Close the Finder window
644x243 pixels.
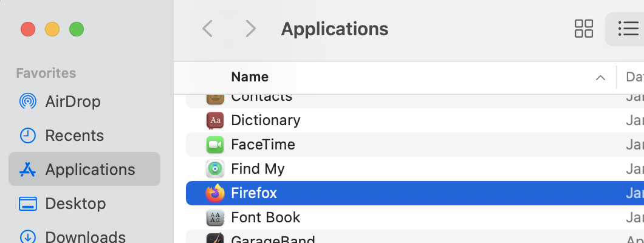click(28, 30)
